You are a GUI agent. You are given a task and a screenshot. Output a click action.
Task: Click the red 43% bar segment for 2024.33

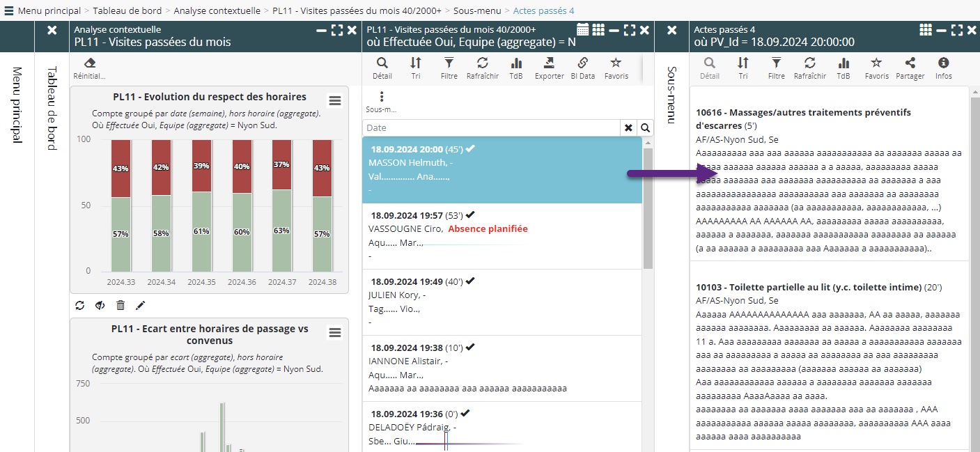tap(121, 169)
